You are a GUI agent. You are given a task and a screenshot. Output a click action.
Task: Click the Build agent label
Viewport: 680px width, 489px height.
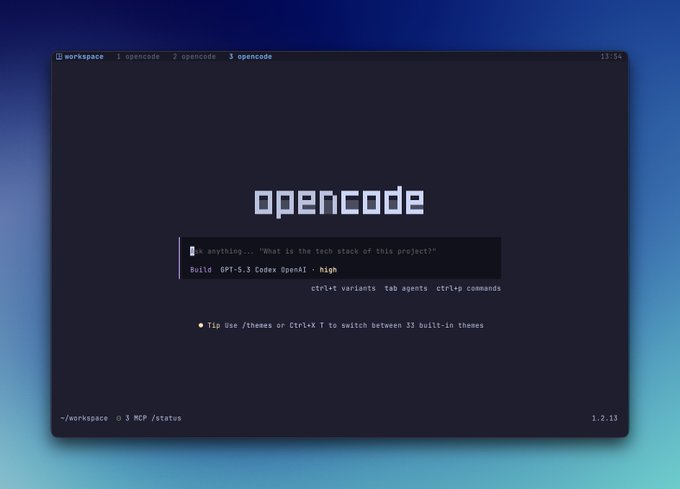(201, 270)
